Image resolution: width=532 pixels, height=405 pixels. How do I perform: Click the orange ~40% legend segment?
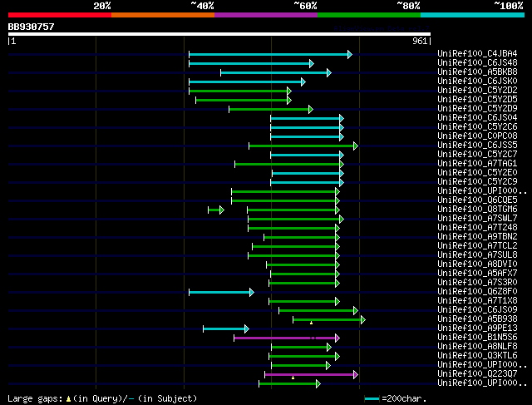(163, 15)
